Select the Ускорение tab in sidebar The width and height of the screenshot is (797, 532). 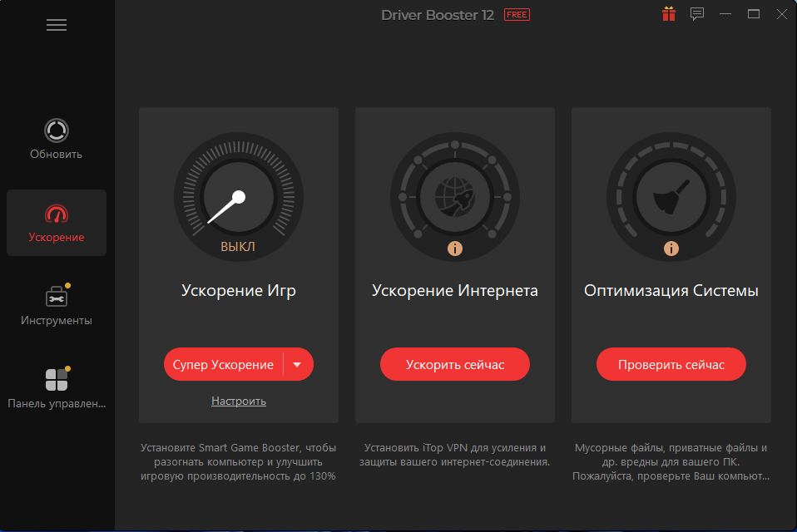(x=57, y=223)
